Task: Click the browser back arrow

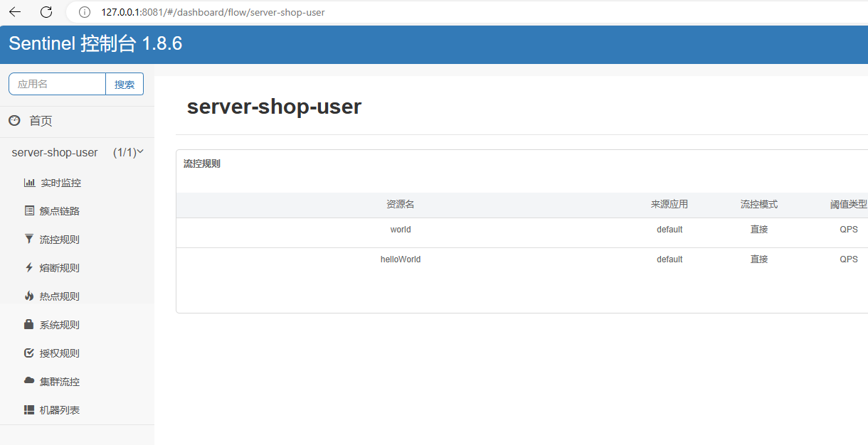Action: 15,12
